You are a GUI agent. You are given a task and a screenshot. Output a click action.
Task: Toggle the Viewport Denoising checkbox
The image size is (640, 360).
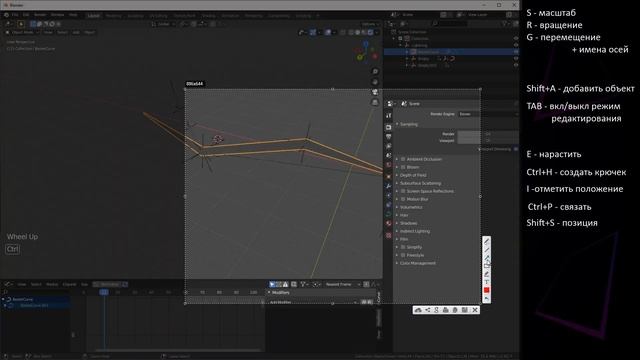[516, 149]
